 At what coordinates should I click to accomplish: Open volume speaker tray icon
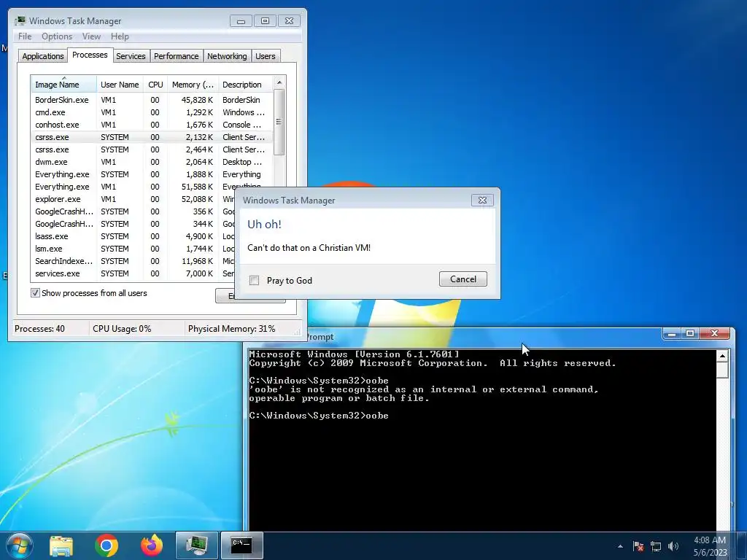673,546
